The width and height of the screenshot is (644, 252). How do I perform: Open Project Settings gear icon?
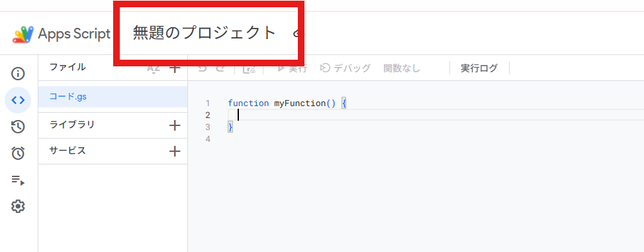click(18, 206)
